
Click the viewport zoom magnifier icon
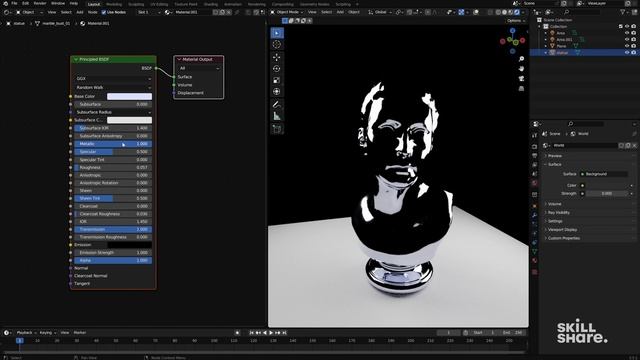pyautogui.click(x=521, y=59)
